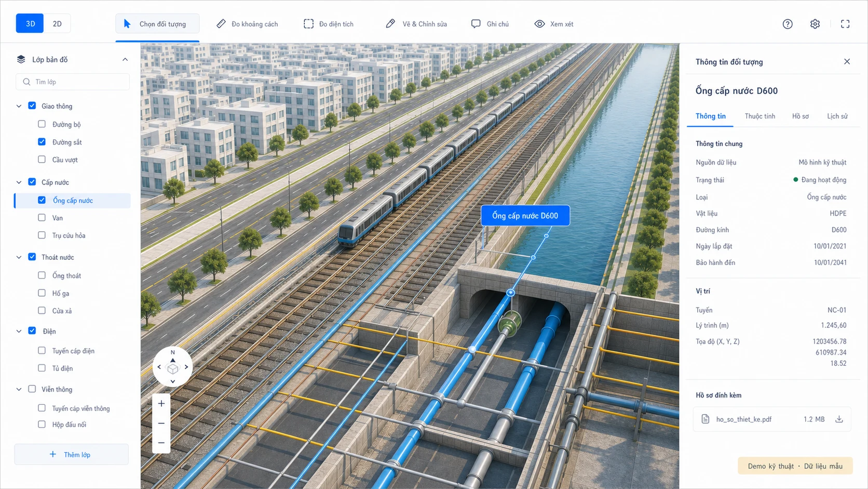
Task: Tilt view down with compass arrow
Action: tap(173, 381)
